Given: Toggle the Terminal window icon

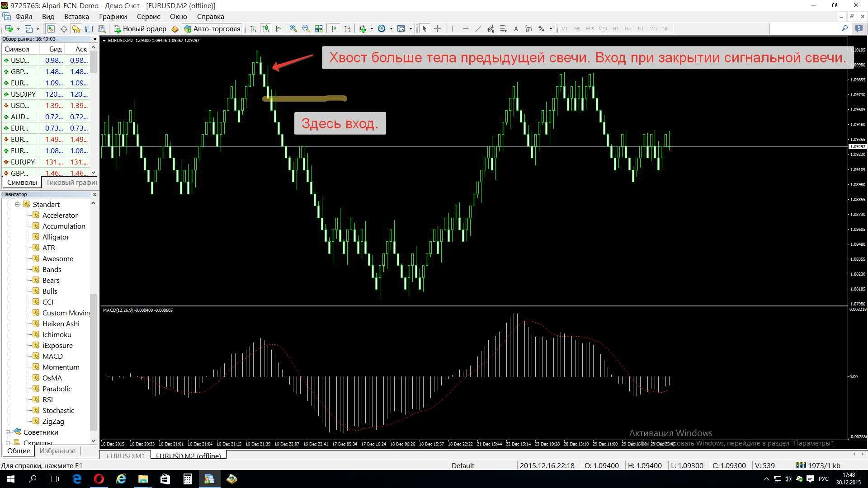Looking at the screenshot, I should pos(89,28).
